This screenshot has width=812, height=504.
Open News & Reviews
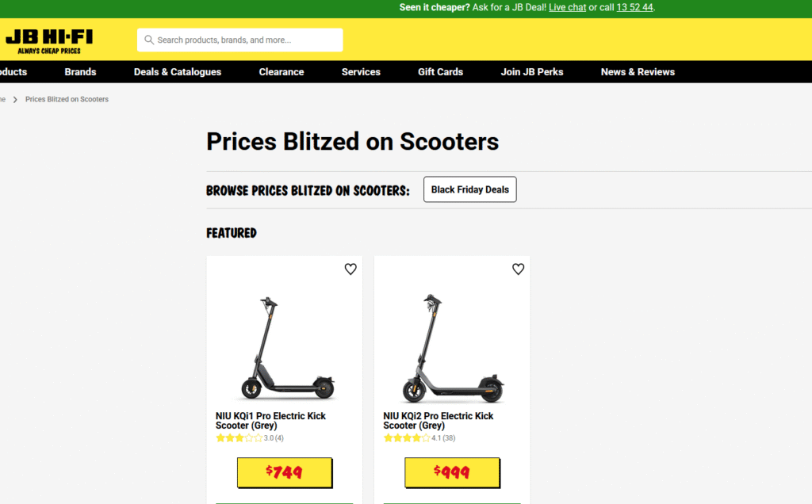[638, 72]
